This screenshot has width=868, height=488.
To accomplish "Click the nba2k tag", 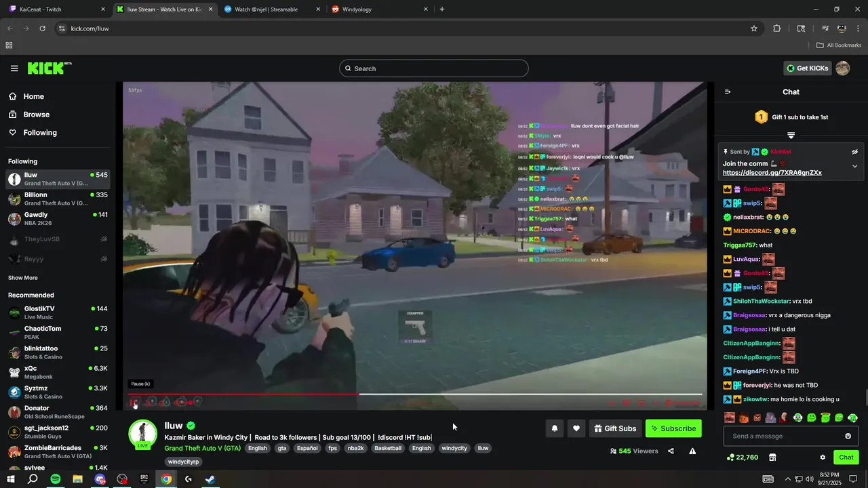I will (x=355, y=448).
